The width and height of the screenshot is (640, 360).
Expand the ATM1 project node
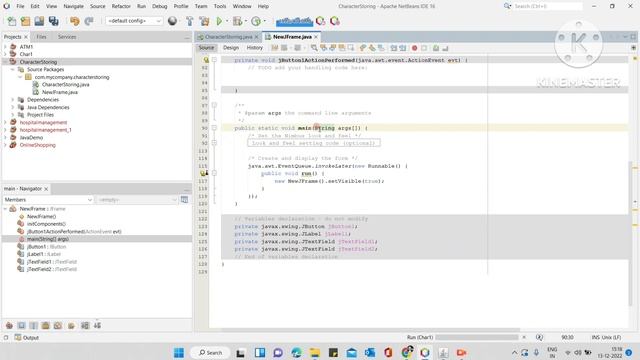[5, 47]
